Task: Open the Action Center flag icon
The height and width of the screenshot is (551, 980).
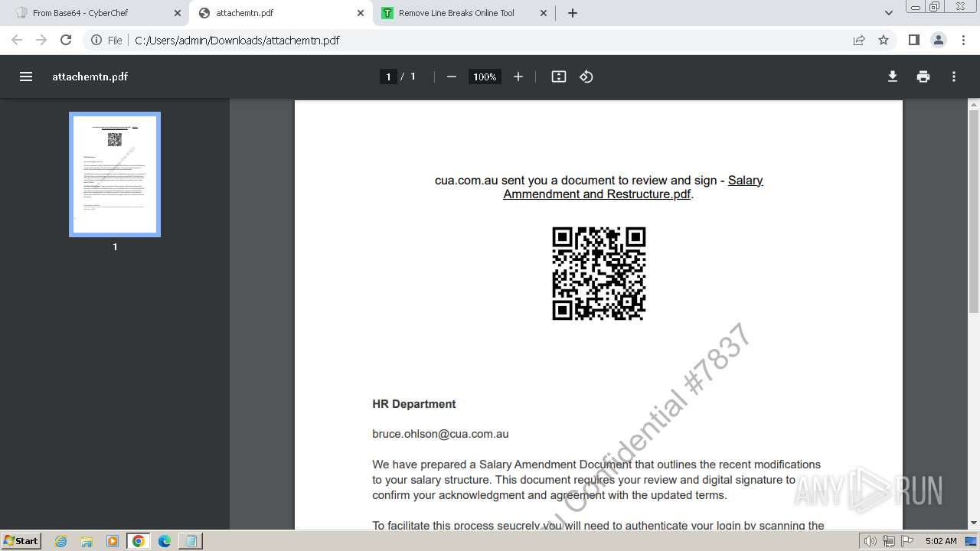Action: click(906, 541)
